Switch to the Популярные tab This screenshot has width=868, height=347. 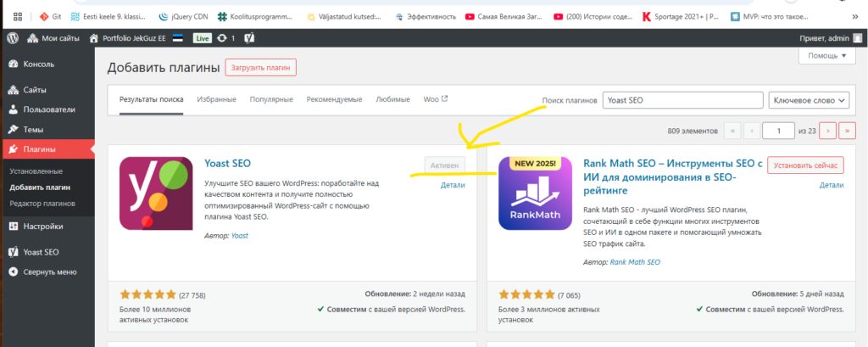coord(271,100)
